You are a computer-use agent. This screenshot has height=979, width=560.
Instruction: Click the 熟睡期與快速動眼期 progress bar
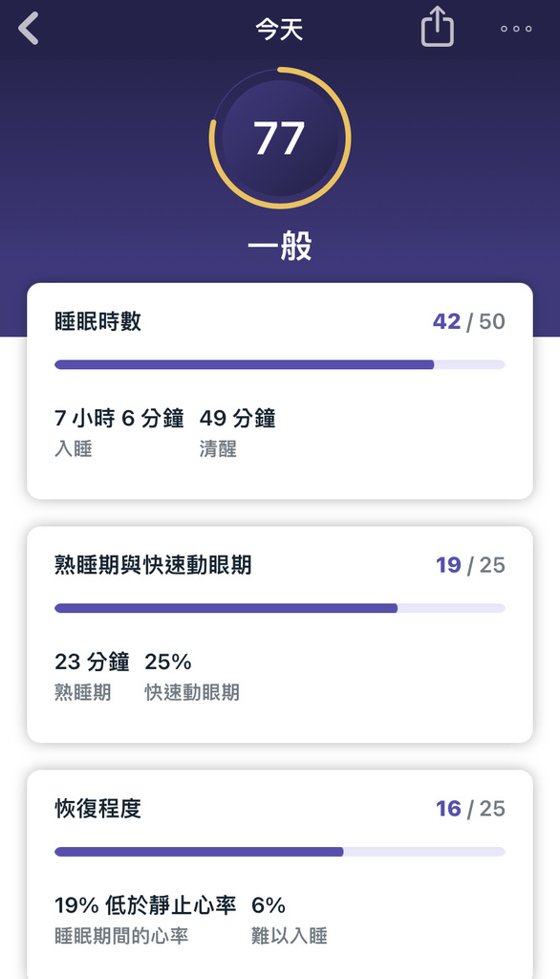point(280,608)
